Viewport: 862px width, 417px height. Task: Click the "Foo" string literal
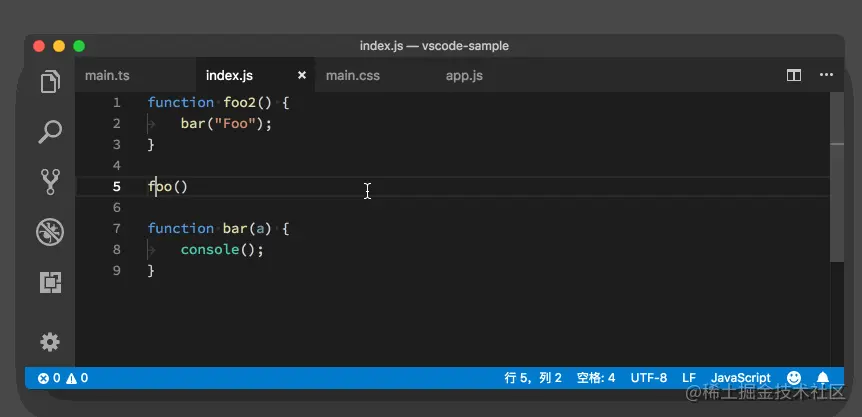pyautogui.click(x=235, y=124)
